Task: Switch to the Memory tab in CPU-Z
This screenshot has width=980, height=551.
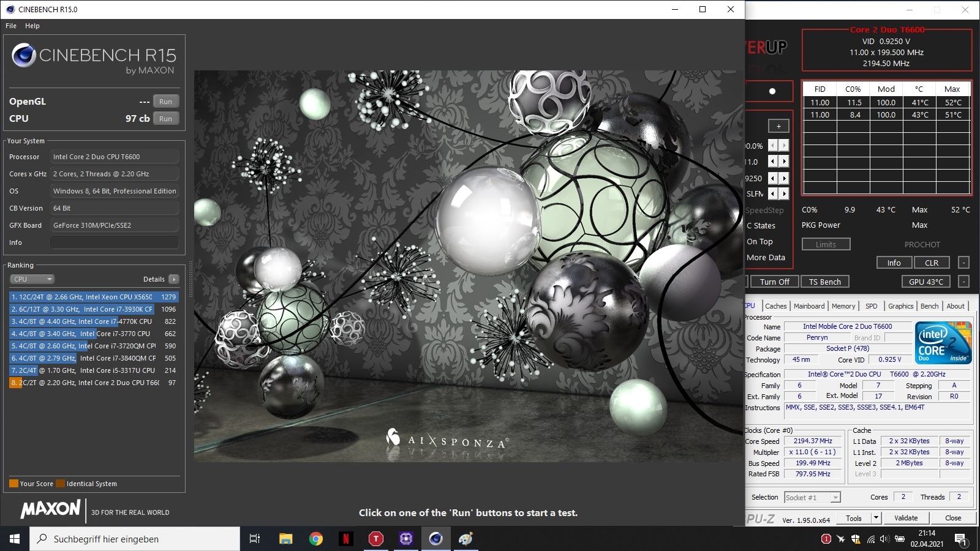Action: point(843,306)
